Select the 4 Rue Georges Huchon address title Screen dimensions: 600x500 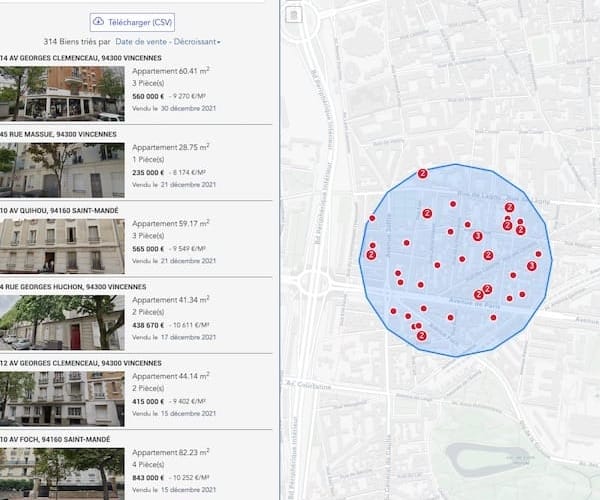(72, 286)
